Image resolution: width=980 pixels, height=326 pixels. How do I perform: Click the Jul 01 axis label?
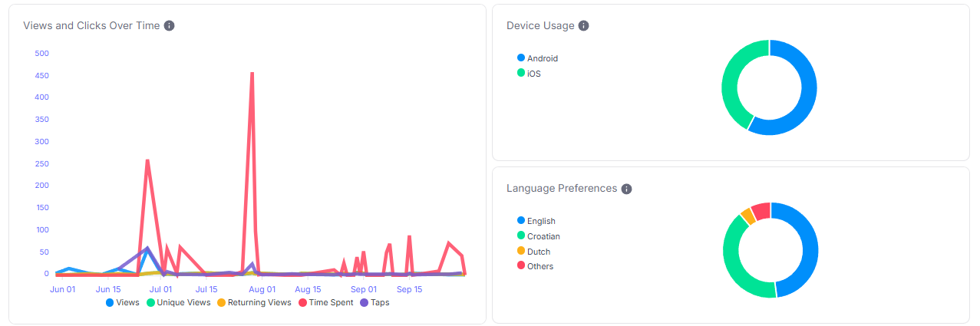click(160, 289)
